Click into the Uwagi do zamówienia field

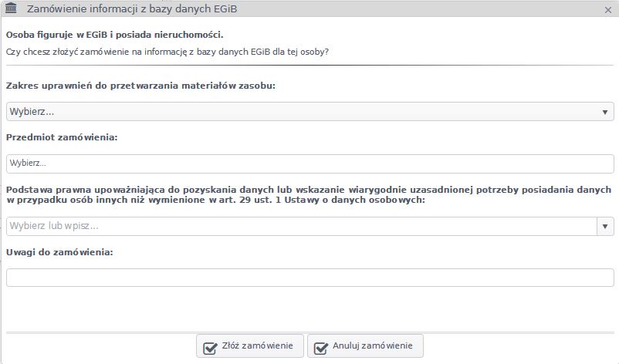310,278
